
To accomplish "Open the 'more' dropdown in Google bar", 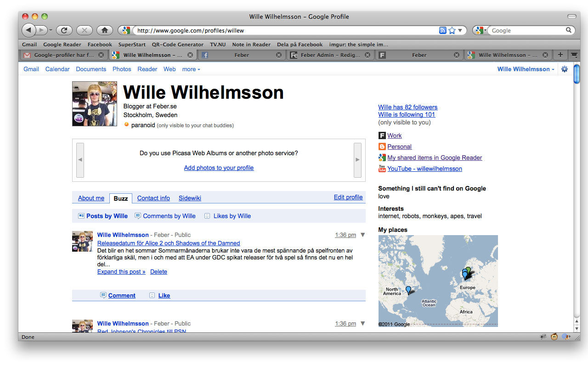I will pos(191,69).
